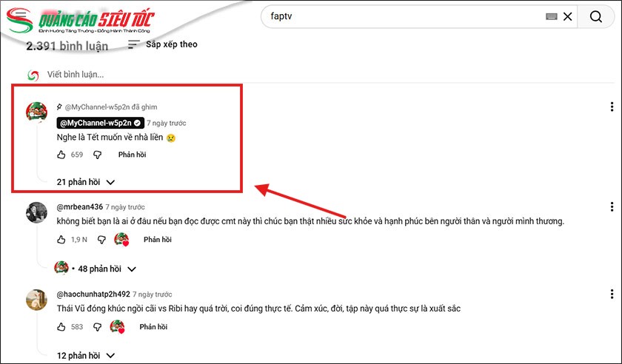
Task: Click Phản hồi under the pinned comment
Action: coord(132,155)
